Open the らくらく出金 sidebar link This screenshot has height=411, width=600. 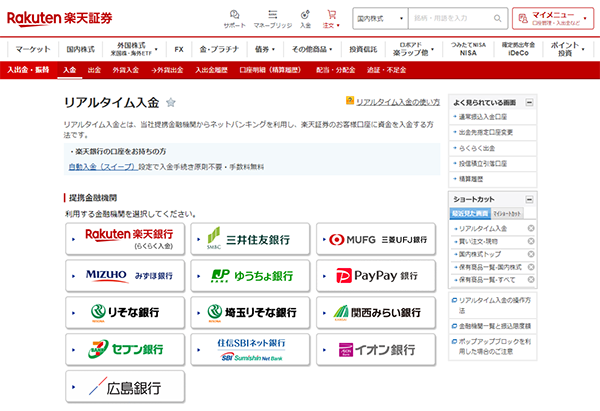(477, 148)
